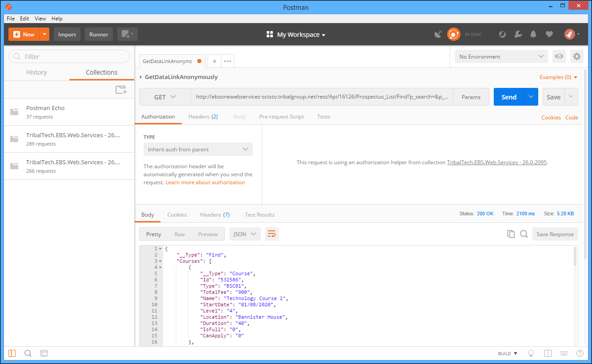This screenshot has width=592, height=364.
Task: Add a new request tab
Action: pyautogui.click(x=215, y=61)
